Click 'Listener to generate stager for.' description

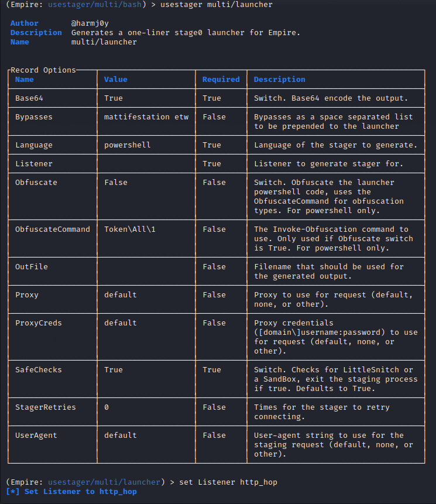tap(329, 163)
